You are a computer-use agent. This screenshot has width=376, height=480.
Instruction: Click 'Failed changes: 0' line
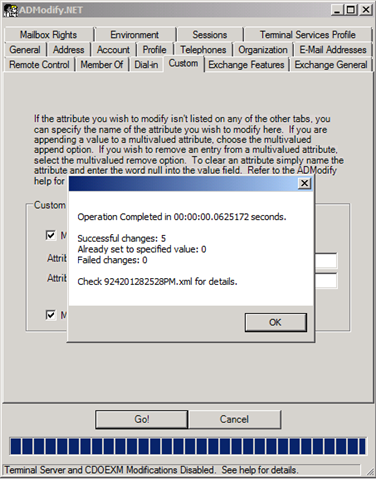pyautogui.click(x=112, y=260)
